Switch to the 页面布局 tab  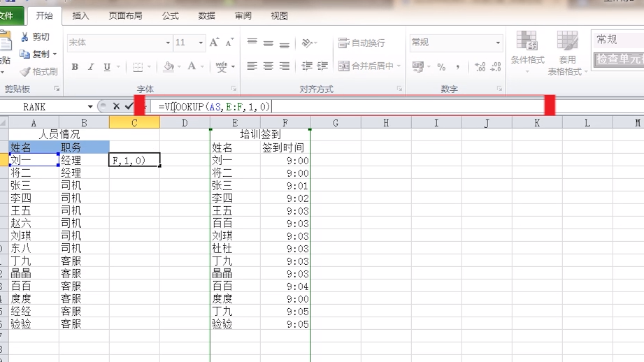point(125,16)
